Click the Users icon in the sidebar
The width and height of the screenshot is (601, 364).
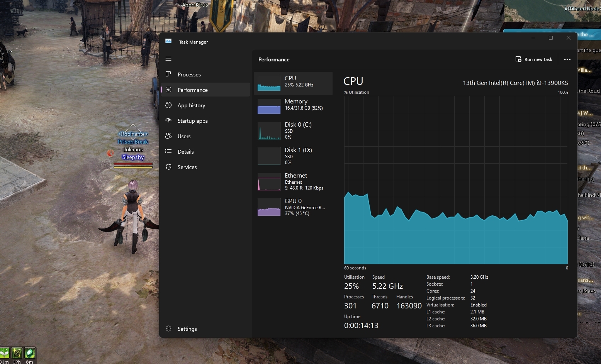pos(168,136)
